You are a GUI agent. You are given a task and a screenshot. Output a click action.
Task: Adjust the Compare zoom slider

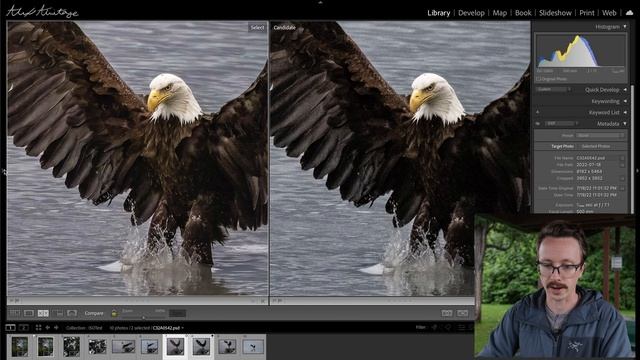pyautogui.click(x=143, y=316)
